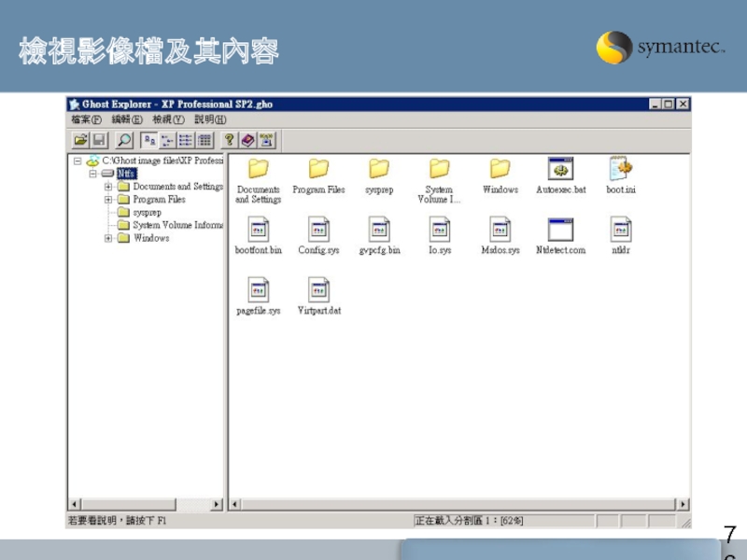This screenshot has width=747, height=560.
Task: Click the magnifying glass Find toolbar icon
Action: point(124,140)
